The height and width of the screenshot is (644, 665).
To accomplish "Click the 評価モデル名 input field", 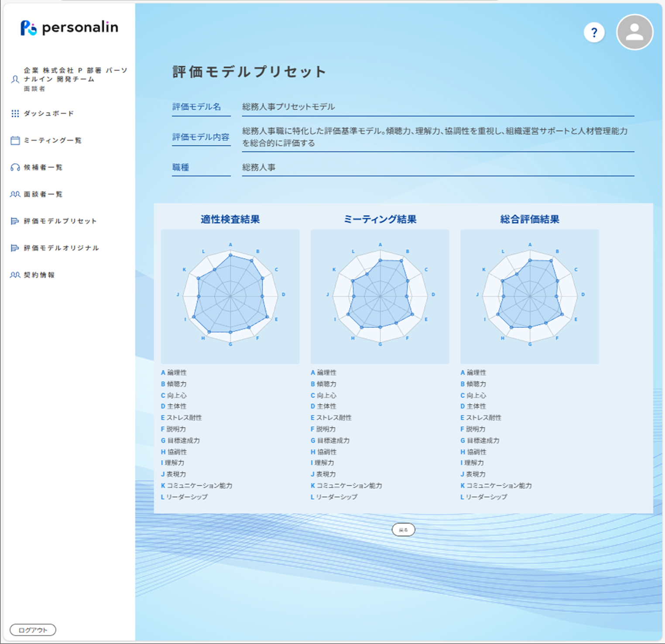I will [x=436, y=106].
